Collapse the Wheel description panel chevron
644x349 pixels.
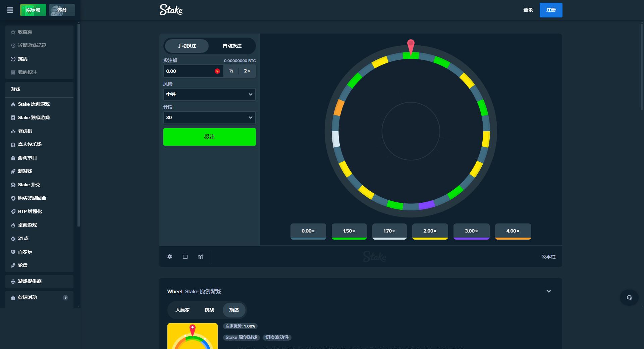tap(549, 291)
